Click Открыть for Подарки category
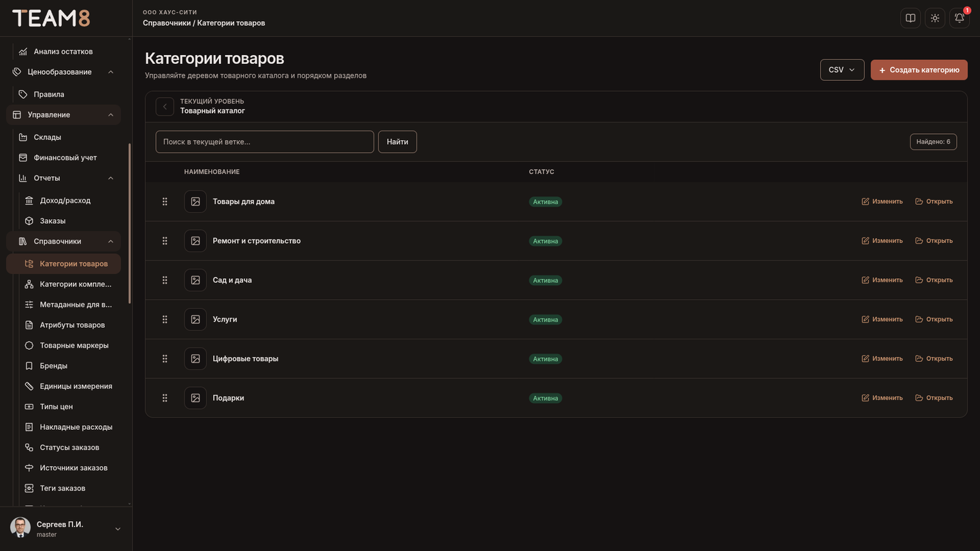 coord(934,398)
